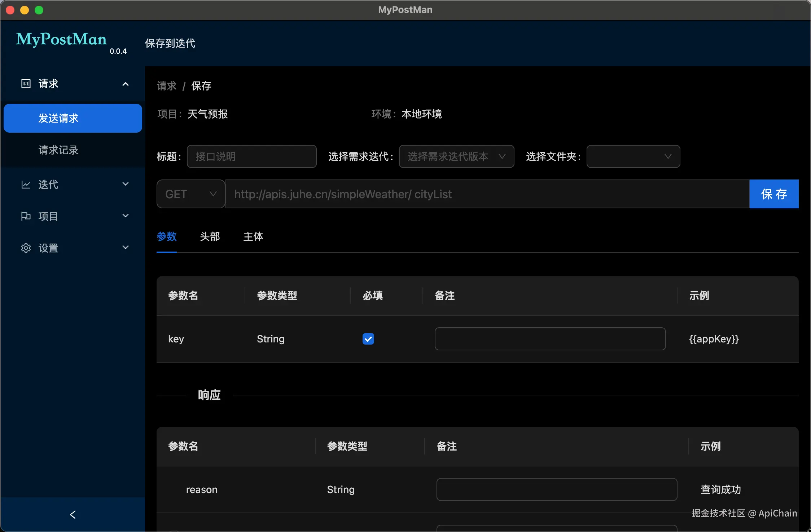Open 请求记录 in the sidebar
This screenshot has width=811, height=532.
click(58, 150)
